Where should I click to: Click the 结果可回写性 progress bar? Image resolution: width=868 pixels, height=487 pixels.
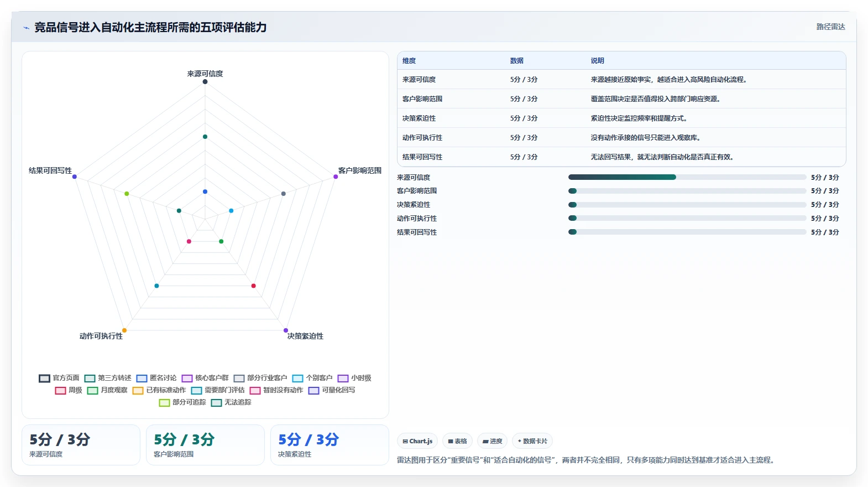[687, 232]
